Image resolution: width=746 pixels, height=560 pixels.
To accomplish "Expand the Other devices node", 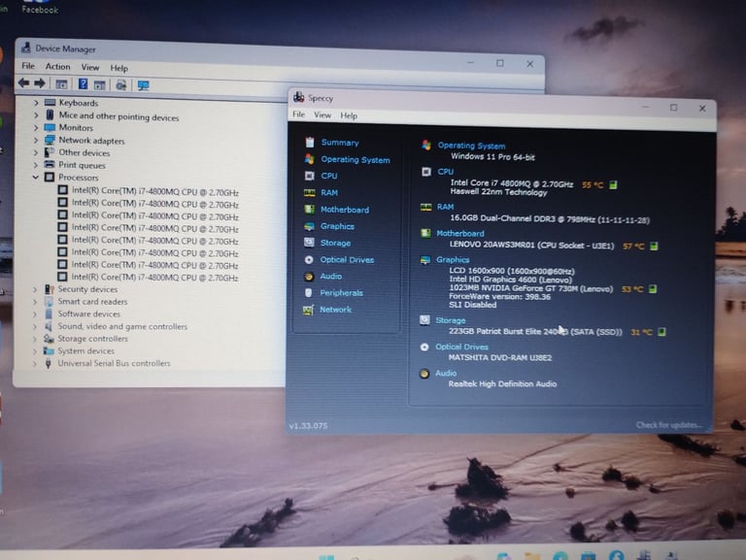I will 36,152.
